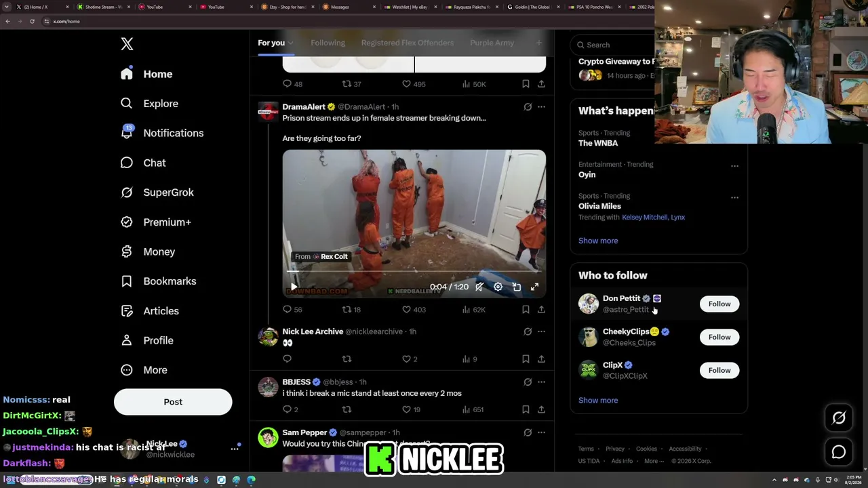Like the DramaAlert post
This screenshot has height=488, width=868.
click(x=406, y=310)
